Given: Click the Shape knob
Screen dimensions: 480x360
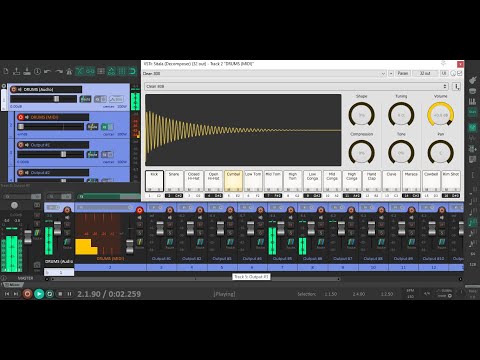Looking at the screenshot, I should click(x=361, y=115).
